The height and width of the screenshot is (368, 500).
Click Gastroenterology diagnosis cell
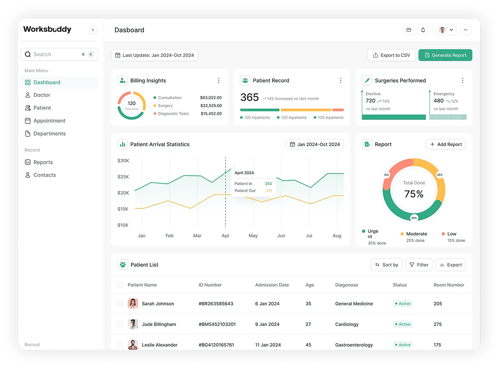pos(354,345)
